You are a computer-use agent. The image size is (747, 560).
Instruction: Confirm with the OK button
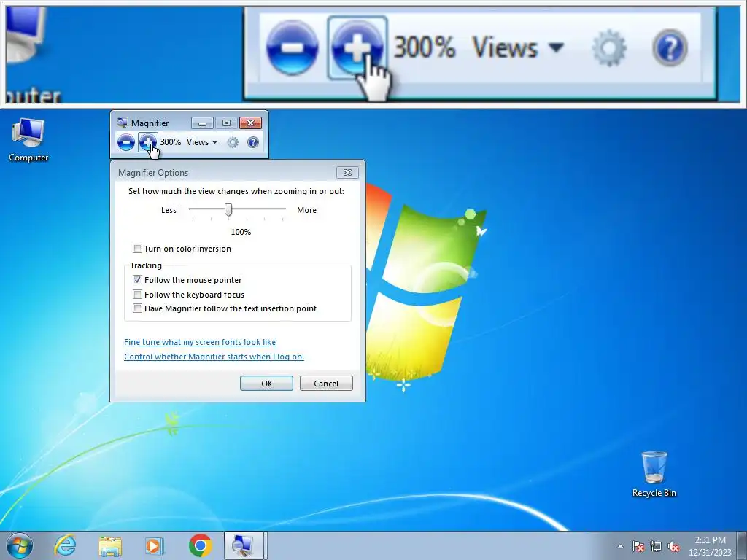tap(266, 384)
